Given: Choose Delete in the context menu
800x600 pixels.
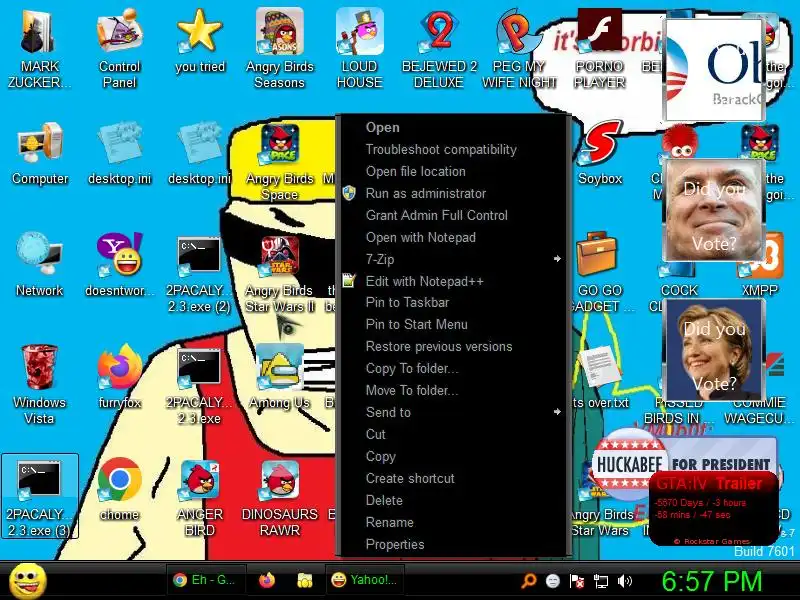Looking at the screenshot, I should 454,501.
